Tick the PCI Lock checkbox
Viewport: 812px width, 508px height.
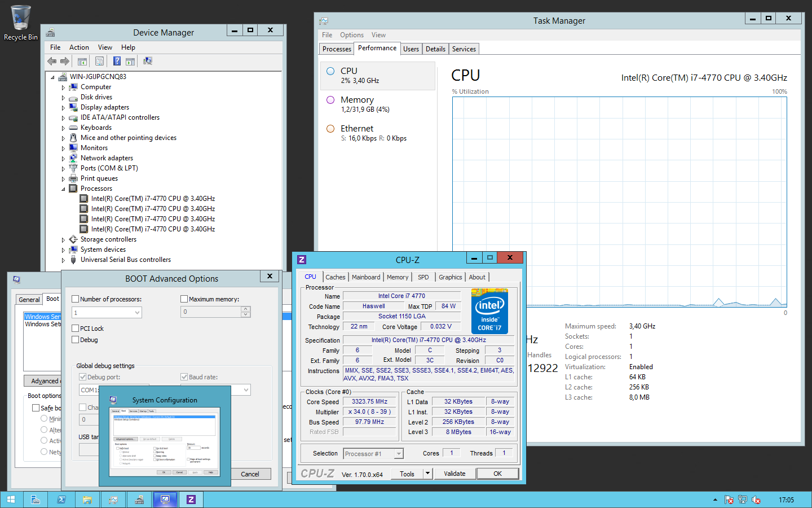tap(76, 329)
